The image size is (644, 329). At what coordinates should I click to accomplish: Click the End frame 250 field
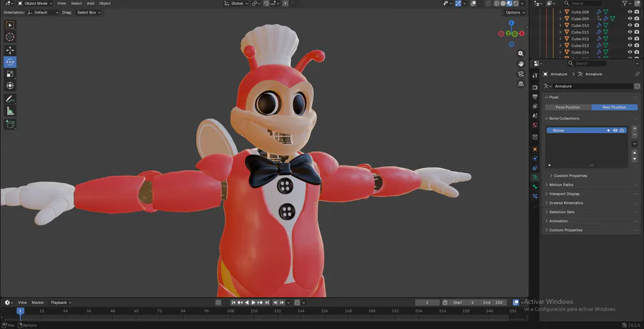(493, 303)
